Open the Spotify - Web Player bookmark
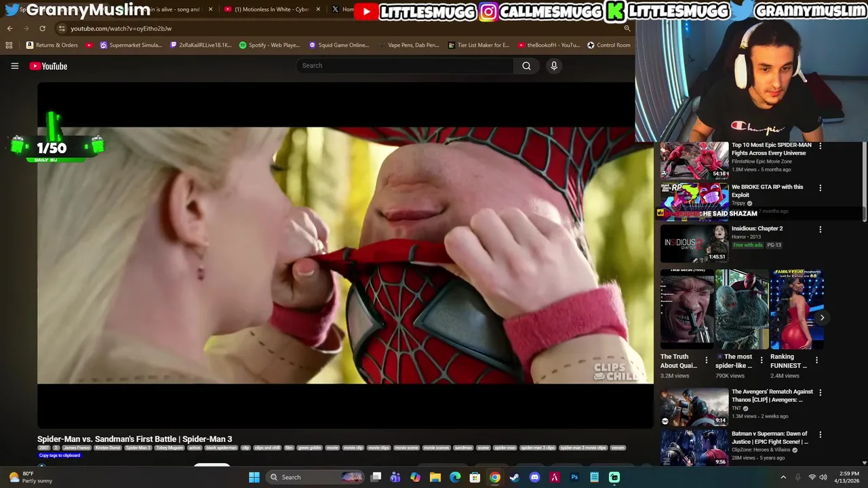 pyautogui.click(x=269, y=45)
